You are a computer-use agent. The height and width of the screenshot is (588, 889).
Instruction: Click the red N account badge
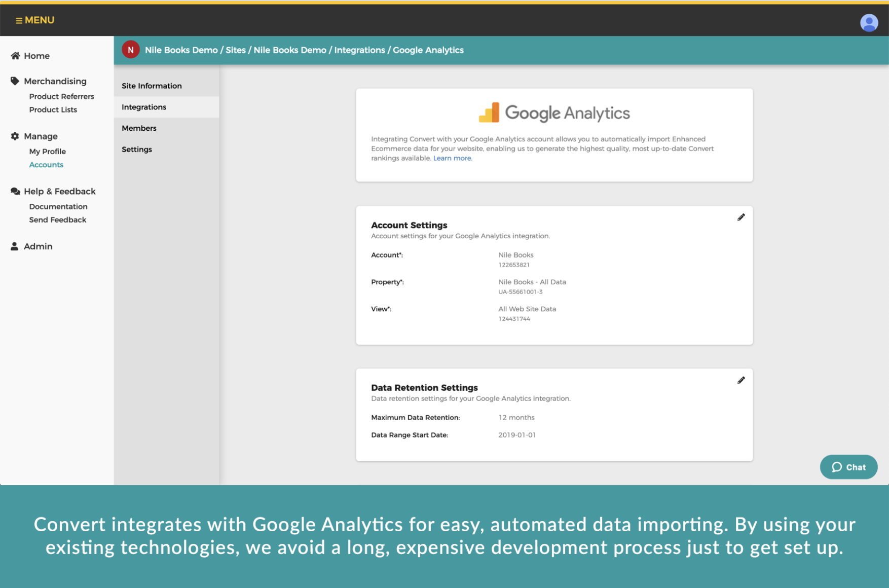click(x=130, y=50)
